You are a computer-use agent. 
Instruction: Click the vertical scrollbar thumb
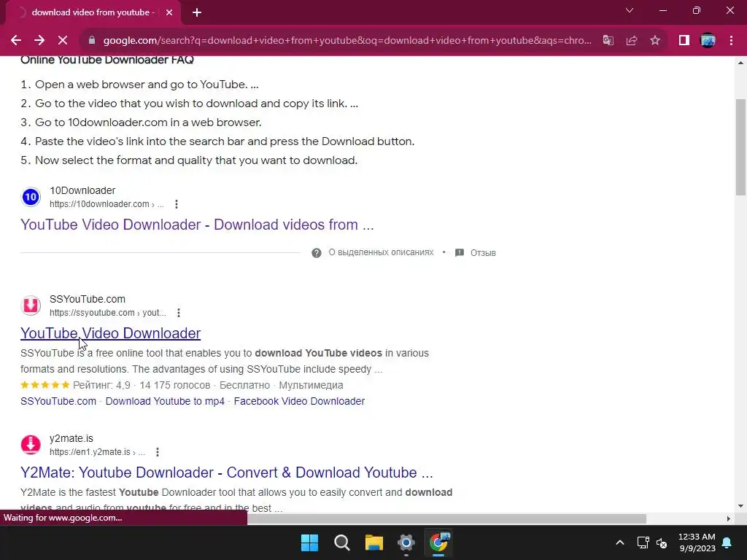click(x=740, y=147)
